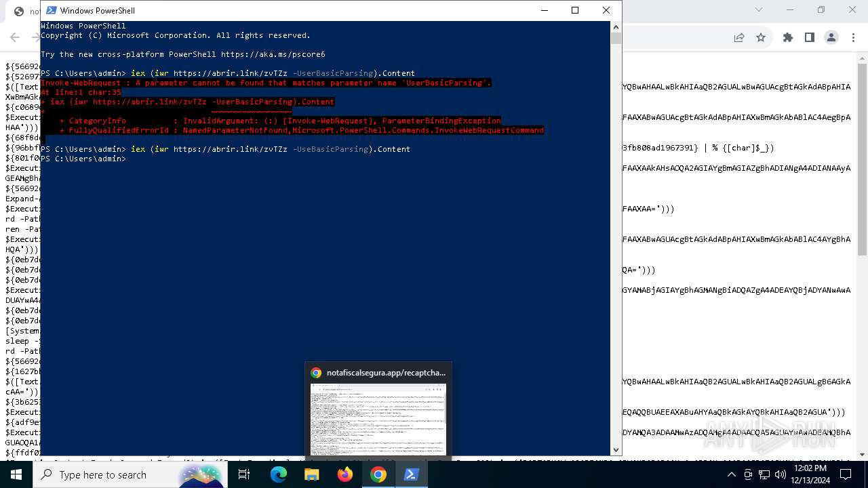The width and height of the screenshot is (868, 488).
Task: Open Task View on taskbar
Action: coord(244,474)
